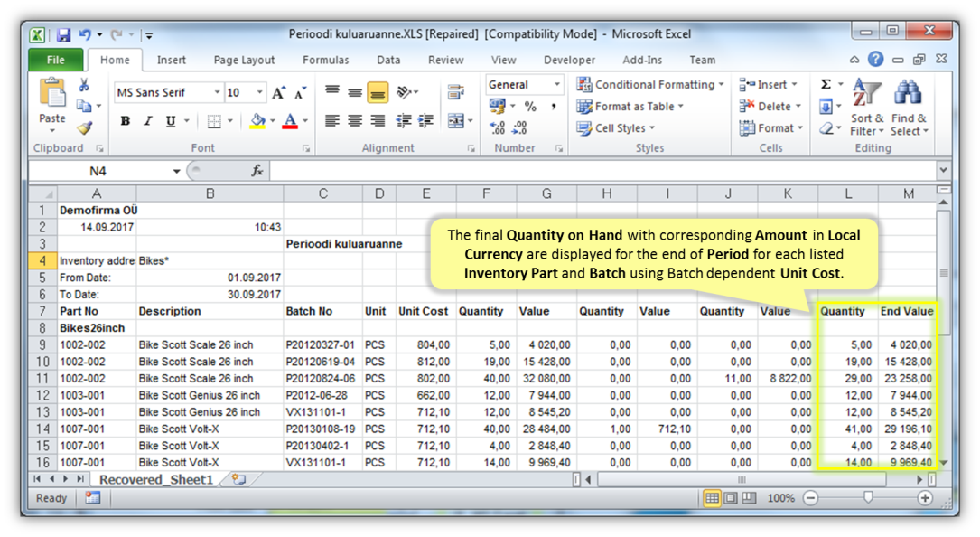Click the AutoSum sigma icon

(x=826, y=84)
